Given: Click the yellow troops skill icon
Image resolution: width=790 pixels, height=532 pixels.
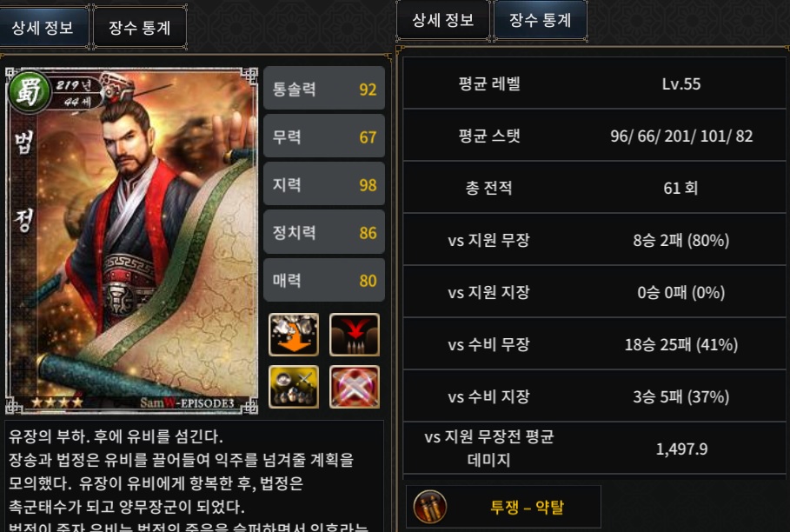Looking at the screenshot, I should pos(294,387).
